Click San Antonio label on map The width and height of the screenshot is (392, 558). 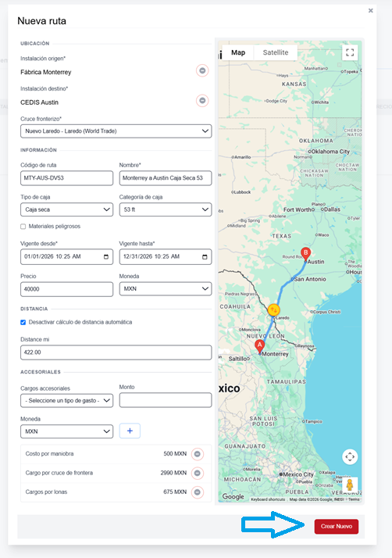tap(310, 279)
